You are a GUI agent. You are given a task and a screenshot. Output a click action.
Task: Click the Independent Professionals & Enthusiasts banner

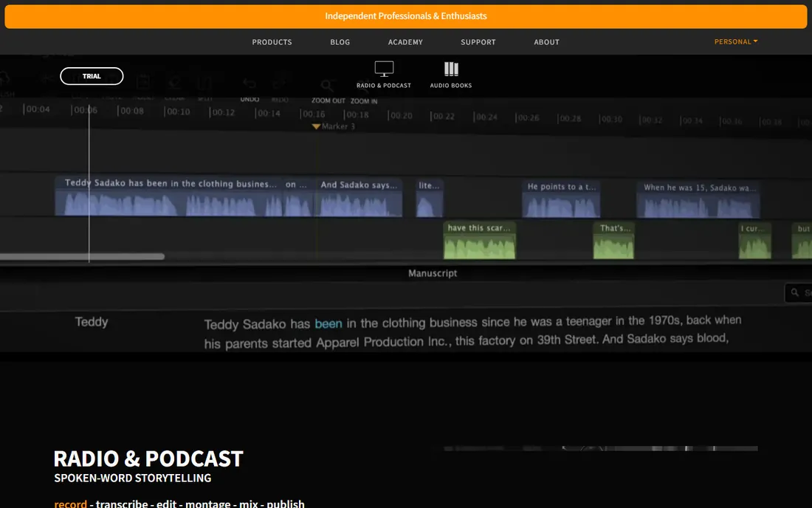pos(406,16)
